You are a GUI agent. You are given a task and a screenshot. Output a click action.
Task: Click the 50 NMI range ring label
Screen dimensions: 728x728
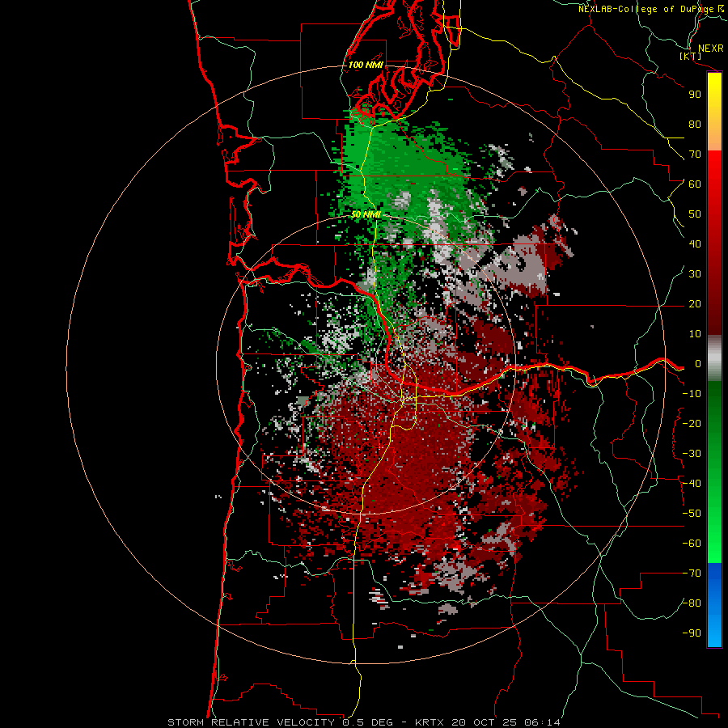pyautogui.click(x=366, y=214)
